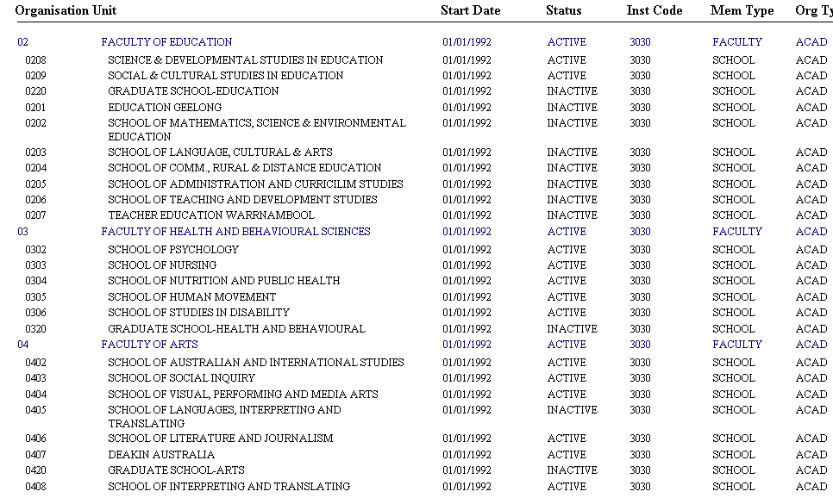This screenshot has height=504, width=833.
Task: Select SCHOOL OF HUMAN MOVEMENT entry
Action: click(192, 296)
